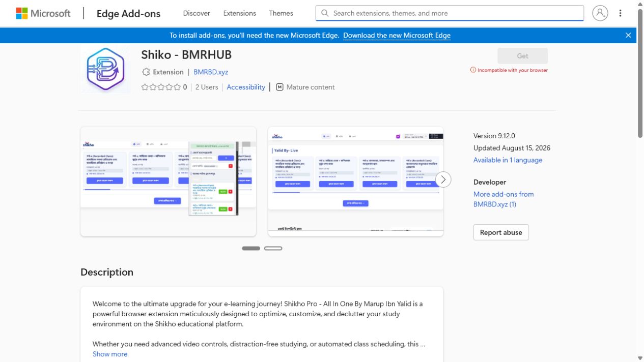
Task: Focus the search extensions input field
Action: pos(450,13)
